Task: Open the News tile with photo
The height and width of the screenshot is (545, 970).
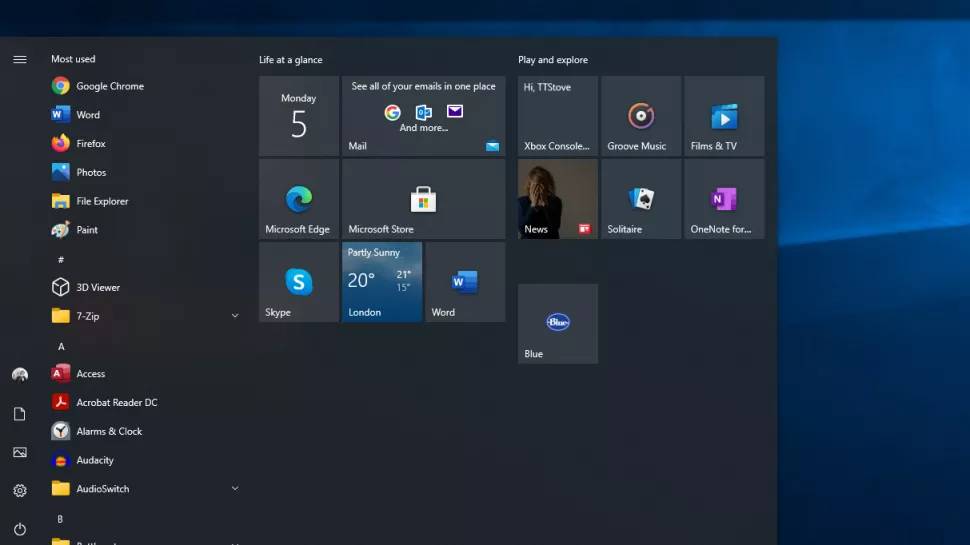Action: click(558, 199)
